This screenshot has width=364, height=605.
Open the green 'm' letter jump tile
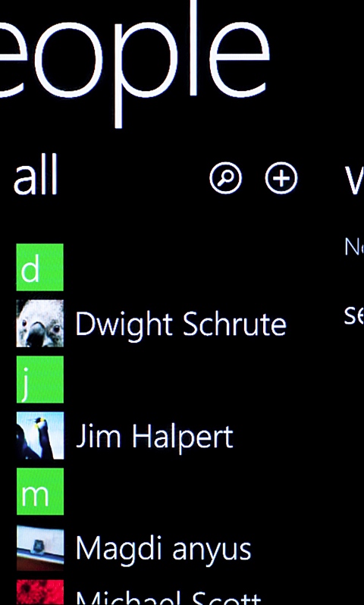[40, 491]
